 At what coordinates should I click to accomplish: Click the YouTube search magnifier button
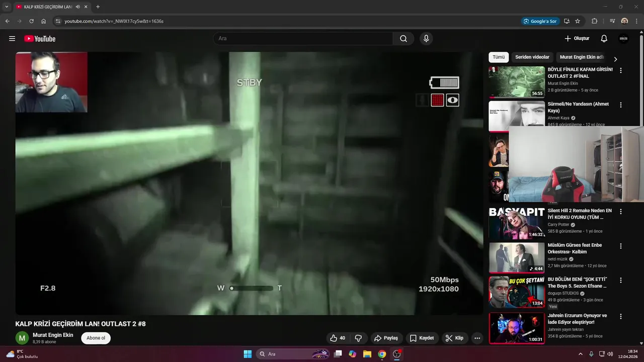[404, 39]
